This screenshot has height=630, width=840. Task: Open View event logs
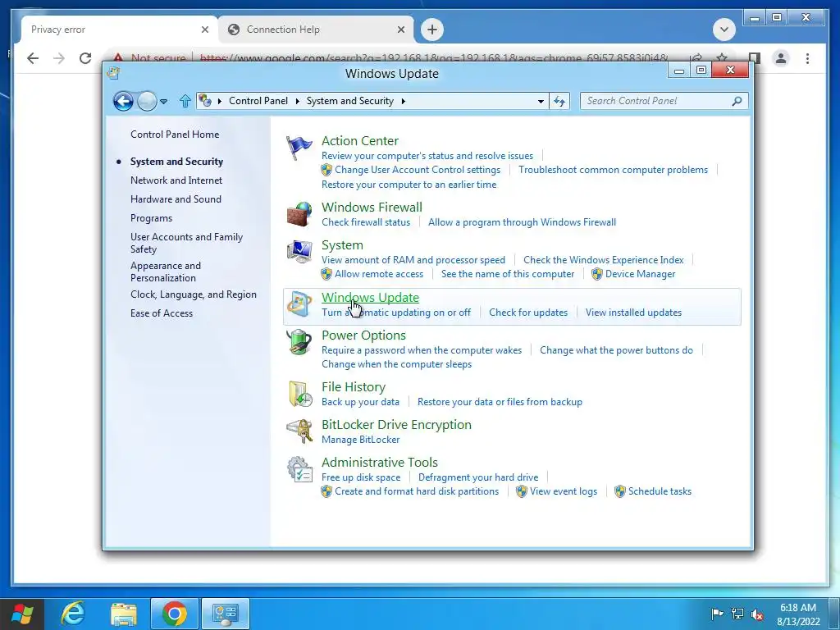563,491
